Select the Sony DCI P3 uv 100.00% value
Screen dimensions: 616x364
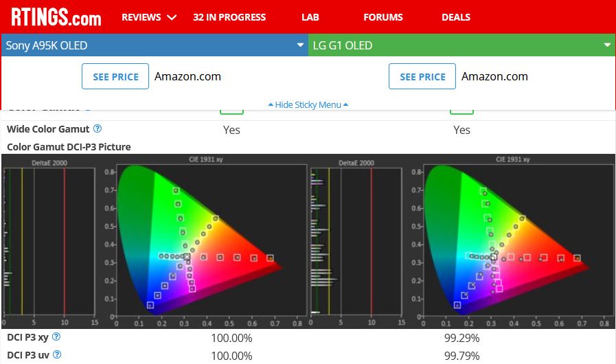tap(232, 356)
